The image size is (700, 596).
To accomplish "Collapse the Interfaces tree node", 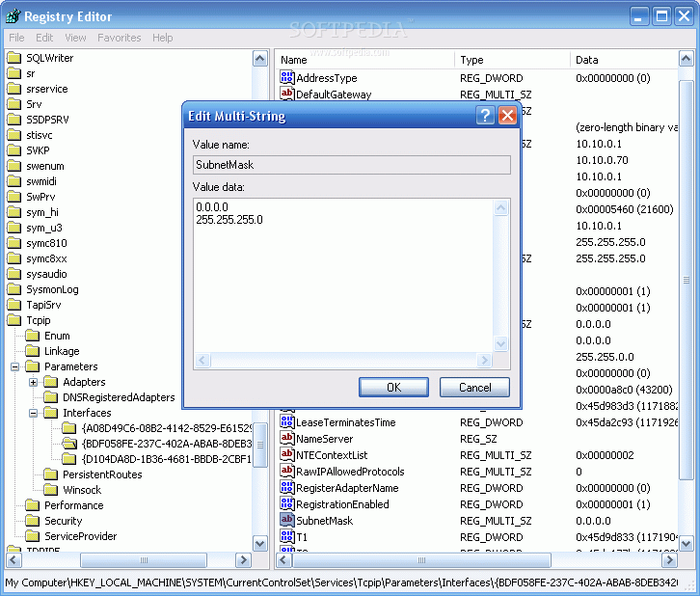I will pyautogui.click(x=34, y=413).
